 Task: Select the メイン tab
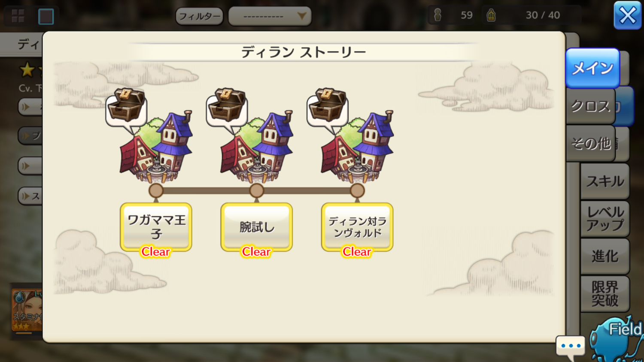[592, 68]
